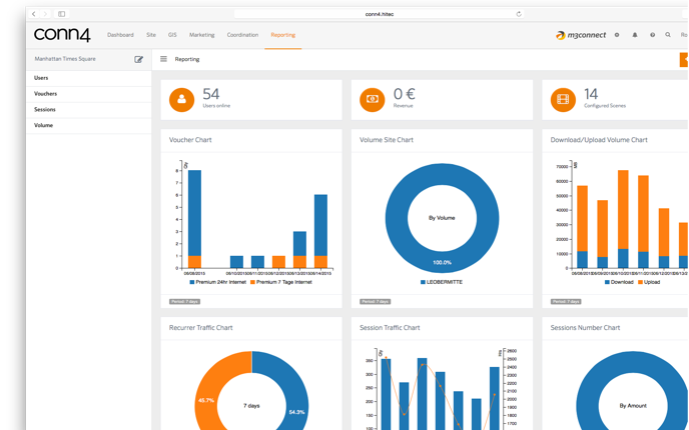The width and height of the screenshot is (689, 430).
Task: Toggle the hamburger menu beside Reporting
Action: [163, 59]
